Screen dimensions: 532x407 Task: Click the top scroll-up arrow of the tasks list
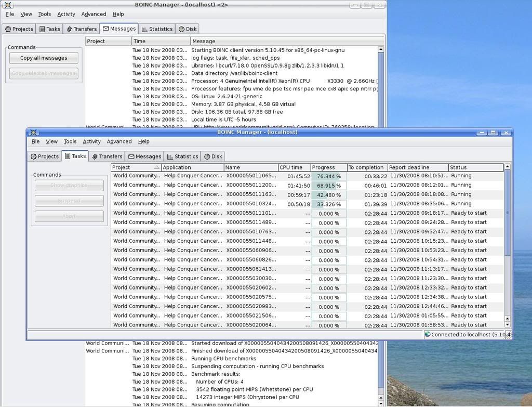(507, 167)
